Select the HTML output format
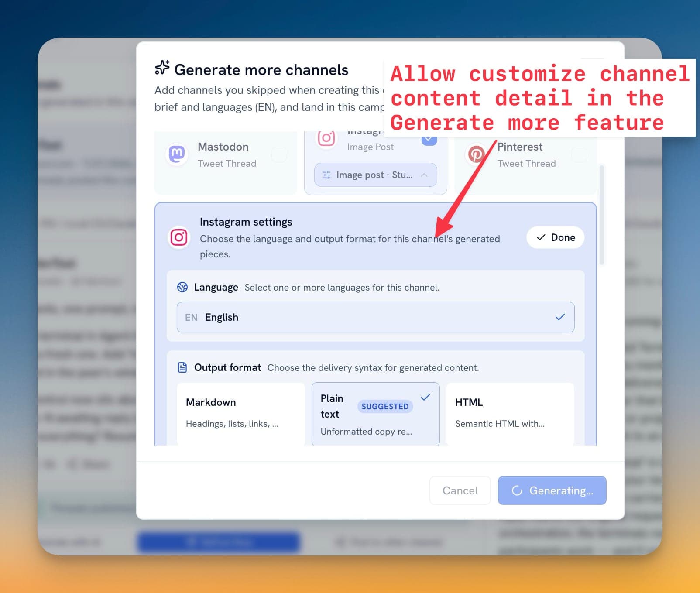 pos(510,414)
